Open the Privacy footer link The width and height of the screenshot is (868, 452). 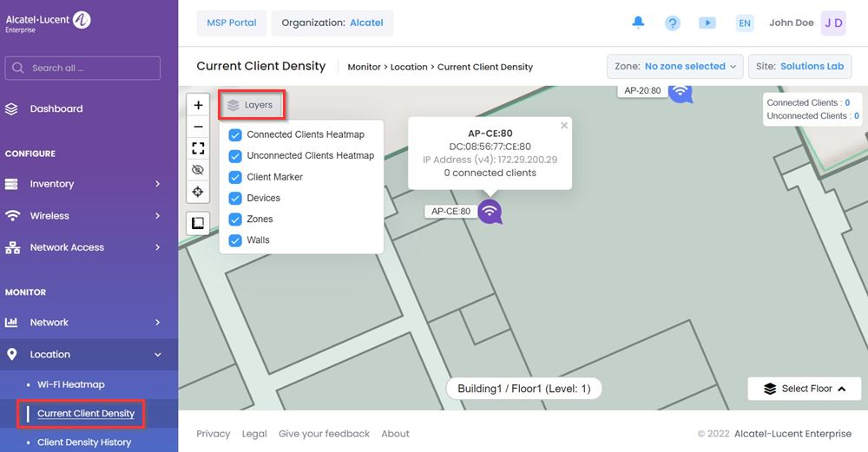[214, 434]
